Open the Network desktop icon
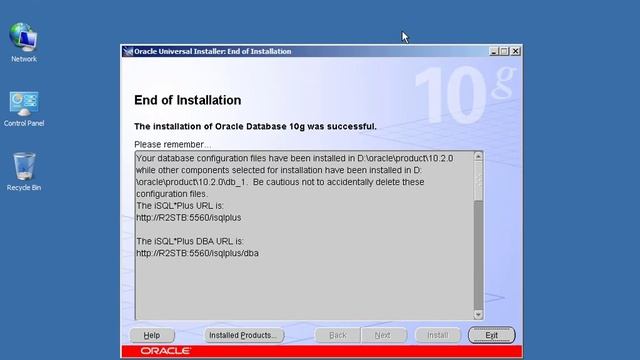The height and width of the screenshot is (360, 640). (x=24, y=42)
